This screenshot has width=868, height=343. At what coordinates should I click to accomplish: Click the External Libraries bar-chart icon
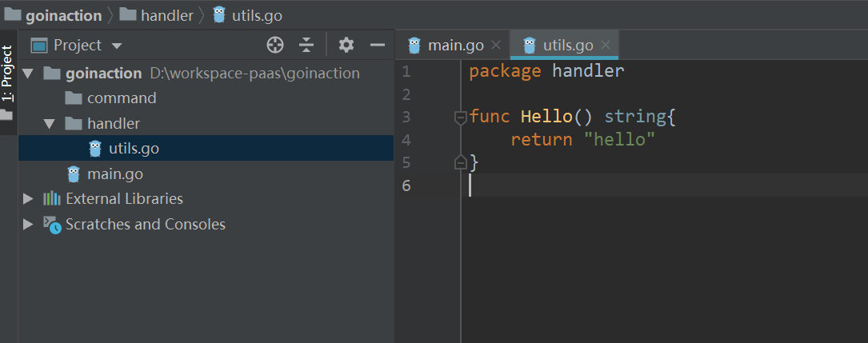coord(52,199)
